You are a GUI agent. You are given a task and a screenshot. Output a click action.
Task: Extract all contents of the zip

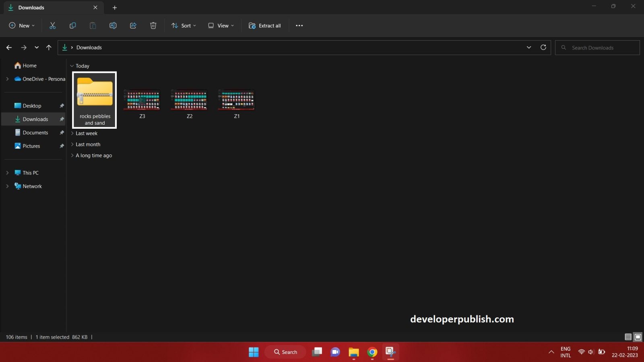click(264, 25)
